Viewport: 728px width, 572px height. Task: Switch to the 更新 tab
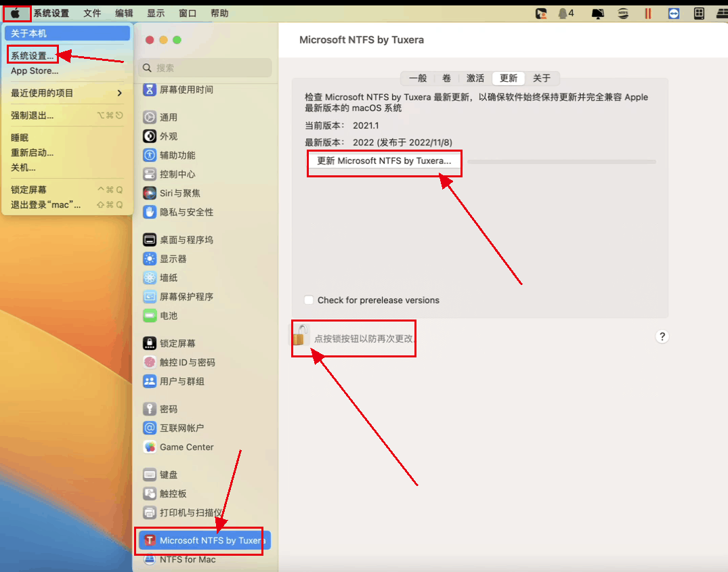[509, 79]
